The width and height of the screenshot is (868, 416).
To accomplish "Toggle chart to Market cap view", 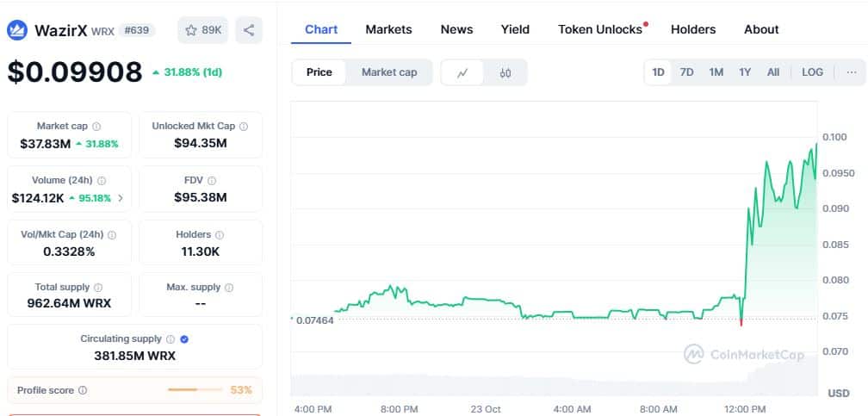I will [389, 72].
